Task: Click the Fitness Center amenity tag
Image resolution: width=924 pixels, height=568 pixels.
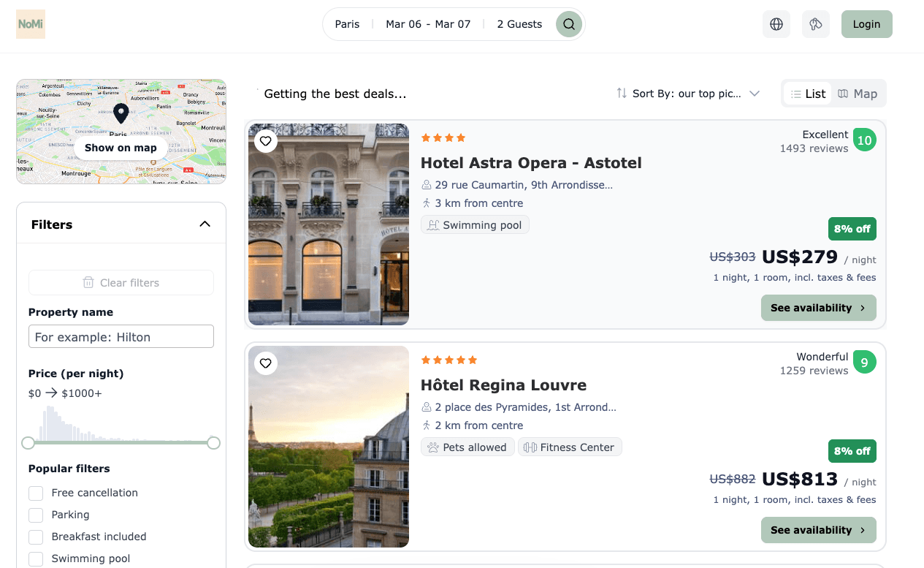Action: point(570,447)
